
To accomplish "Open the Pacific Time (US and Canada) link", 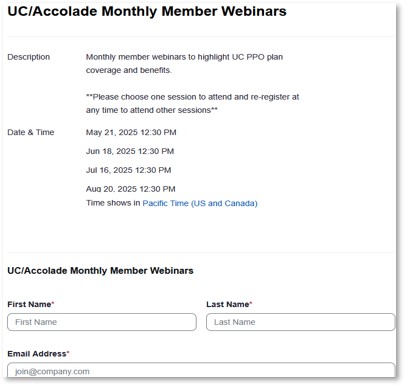I will click(x=200, y=203).
